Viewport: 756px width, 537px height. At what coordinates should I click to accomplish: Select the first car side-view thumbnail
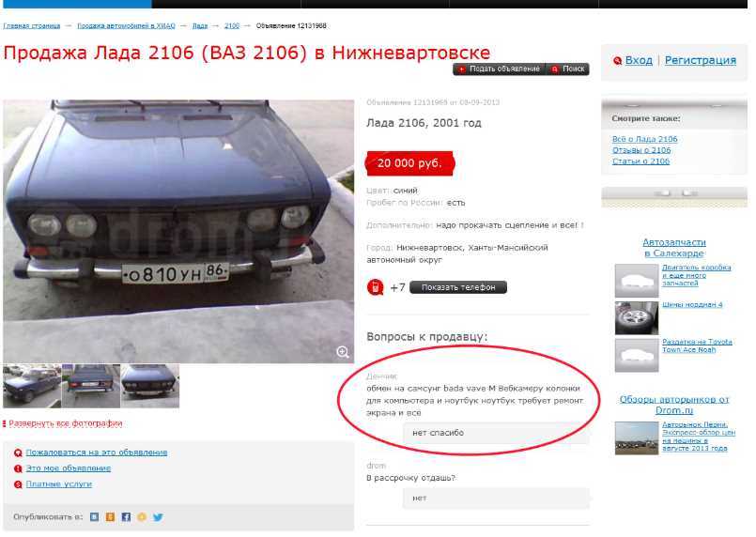click(x=32, y=386)
